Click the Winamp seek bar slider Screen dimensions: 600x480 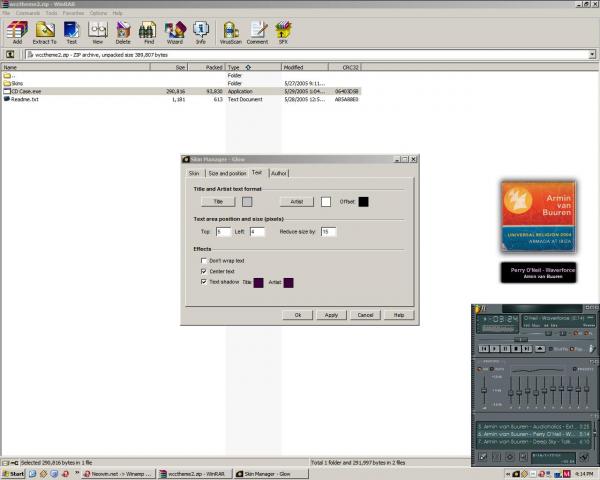pyautogui.click(x=521, y=340)
